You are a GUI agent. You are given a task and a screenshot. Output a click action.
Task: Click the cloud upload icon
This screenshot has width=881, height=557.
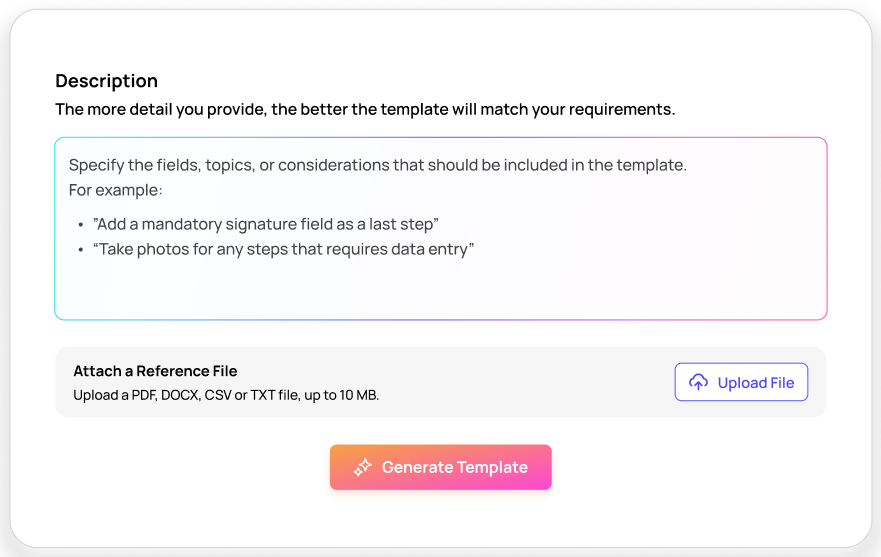pyautogui.click(x=699, y=382)
